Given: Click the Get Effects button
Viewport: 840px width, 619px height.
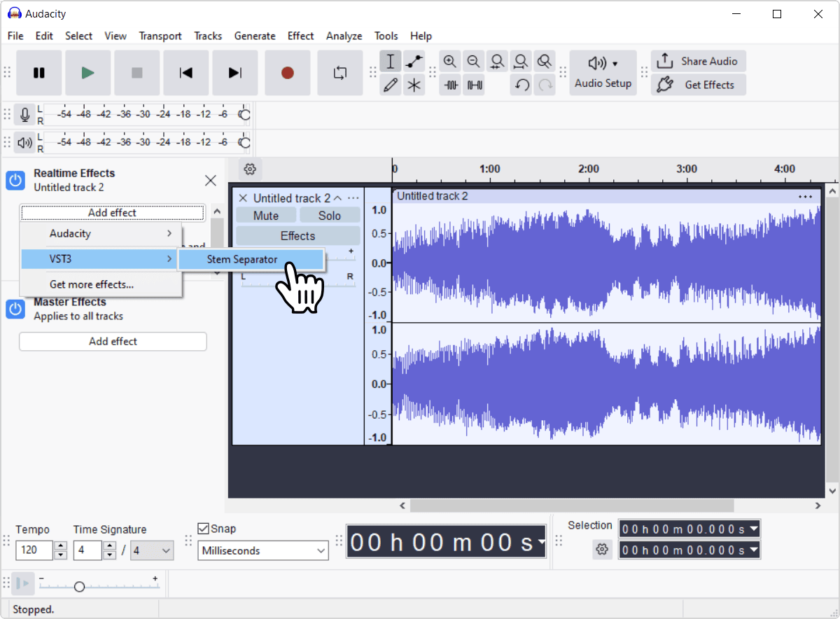Looking at the screenshot, I should pyautogui.click(x=699, y=85).
